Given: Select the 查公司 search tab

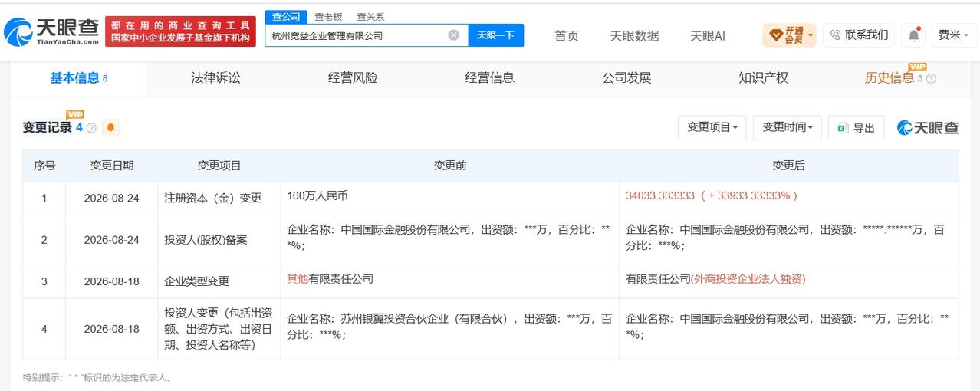Looking at the screenshot, I should (286, 17).
